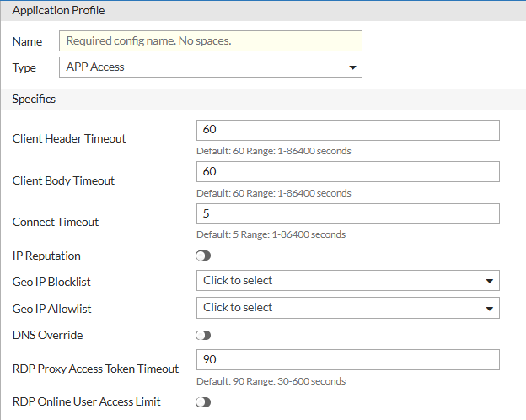Expand the Geo IP Blocklist dropdown
The height and width of the screenshot is (420, 526).
click(x=347, y=280)
